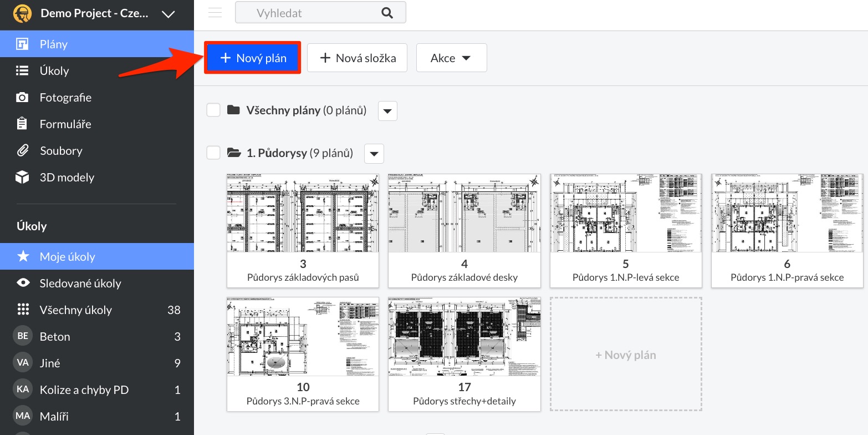Check the 1. Půdorysy folder checkbox
The image size is (868, 435).
[x=213, y=153]
